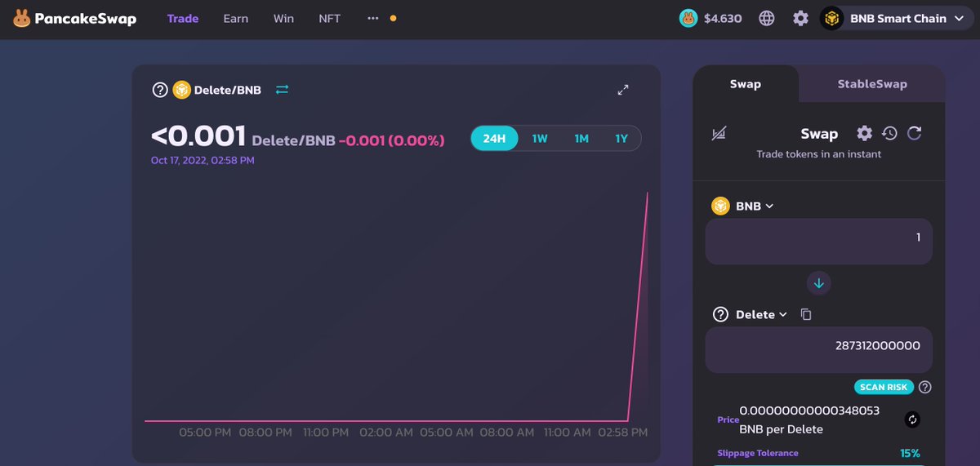Hide the price chart with chart icon

pos(719,134)
